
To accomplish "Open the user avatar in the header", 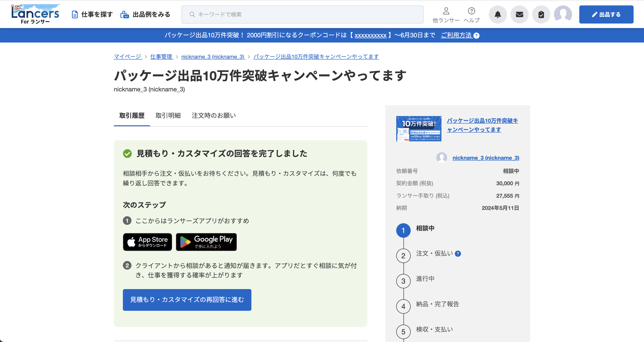I will pyautogui.click(x=563, y=14).
